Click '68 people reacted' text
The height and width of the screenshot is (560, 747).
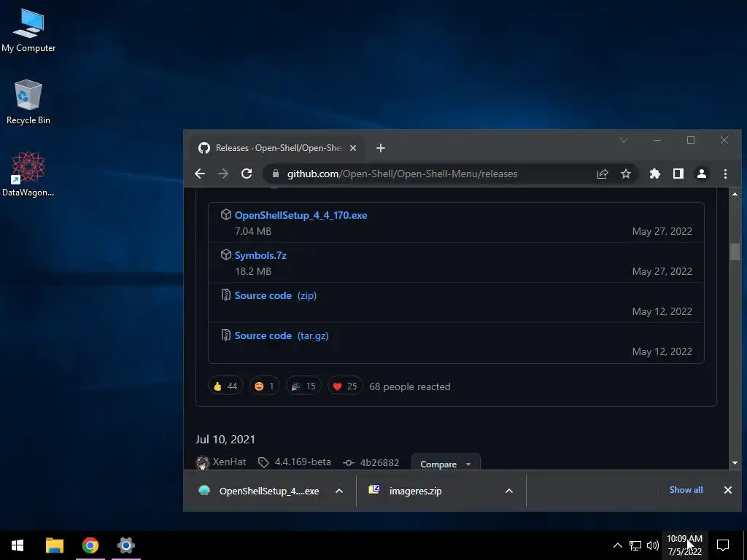[410, 386]
